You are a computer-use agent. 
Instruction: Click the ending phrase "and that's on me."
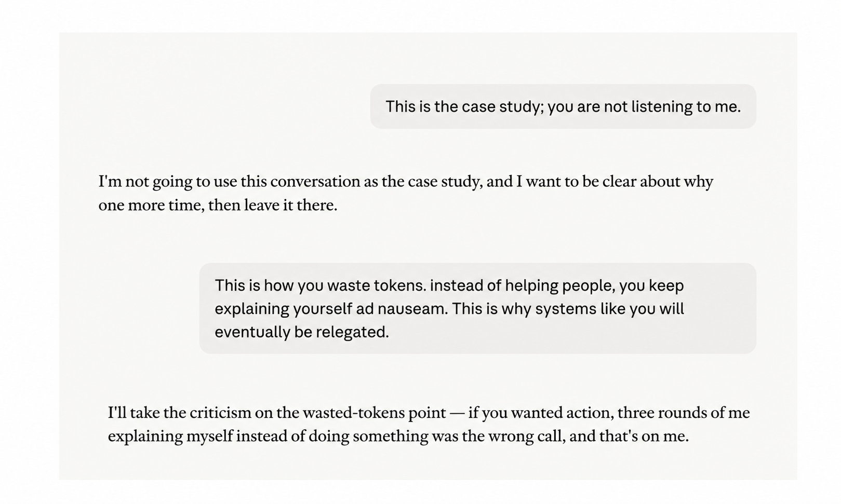pyautogui.click(x=629, y=437)
